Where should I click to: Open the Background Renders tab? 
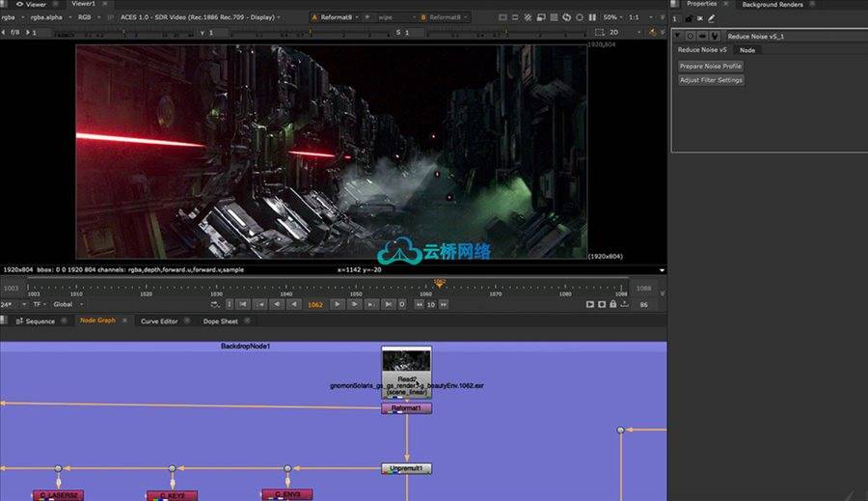[x=771, y=5]
